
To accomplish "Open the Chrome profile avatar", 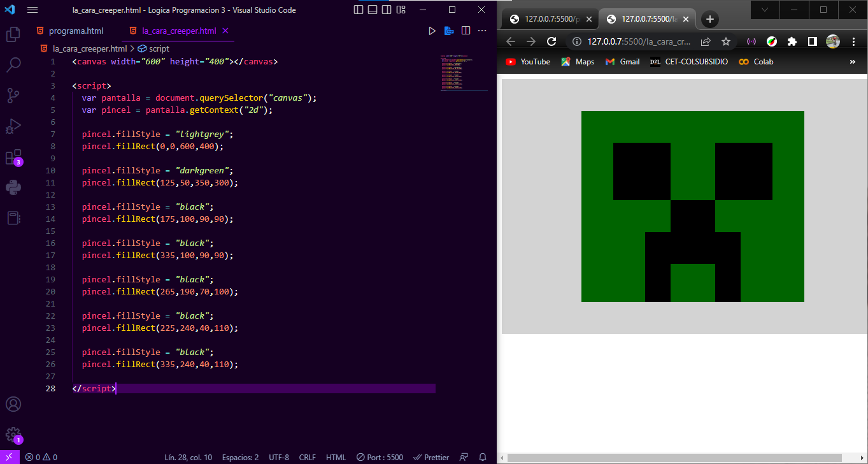I will pos(833,41).
